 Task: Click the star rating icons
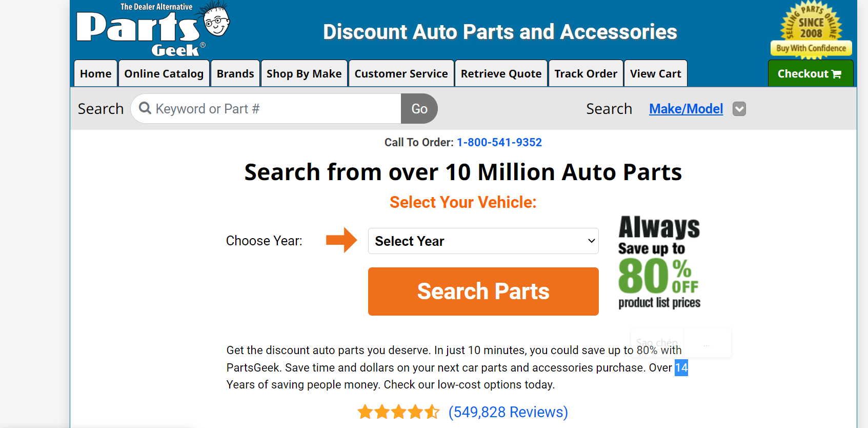coord(399,412)
